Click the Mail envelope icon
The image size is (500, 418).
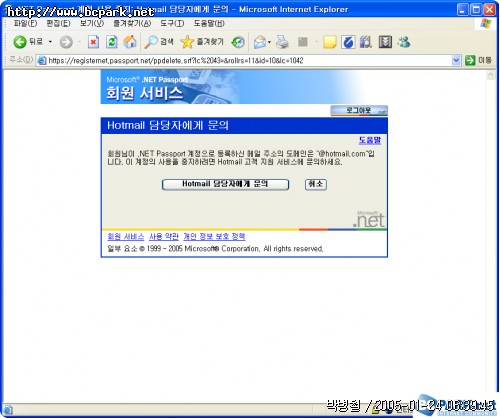tap(260, 42)
